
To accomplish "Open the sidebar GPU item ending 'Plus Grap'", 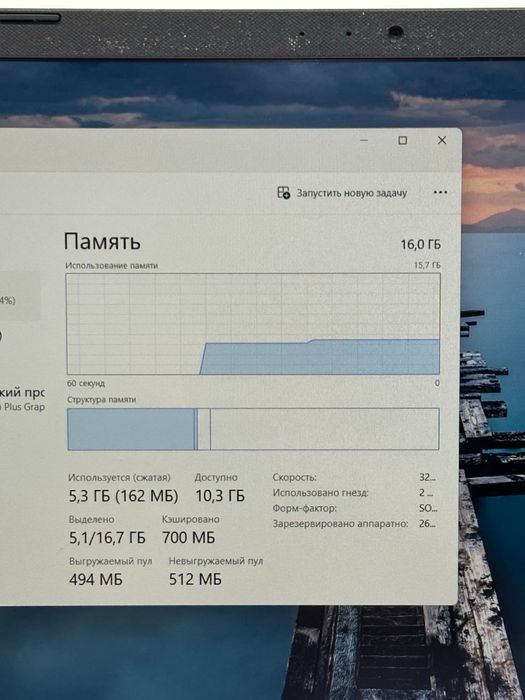I will pos(22,407).
